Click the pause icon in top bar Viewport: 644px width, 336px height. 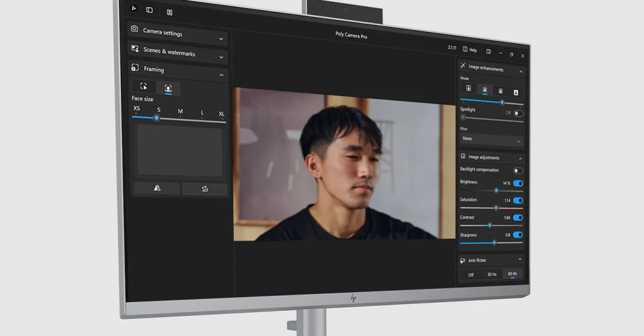pyautogui.click(x=169, y=12)
